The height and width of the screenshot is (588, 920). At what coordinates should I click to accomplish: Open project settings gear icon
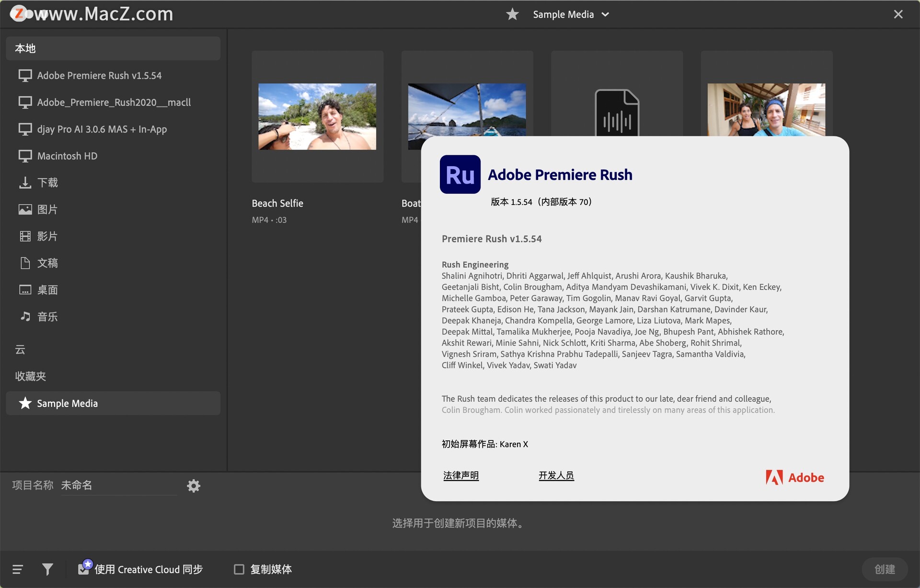194,486
